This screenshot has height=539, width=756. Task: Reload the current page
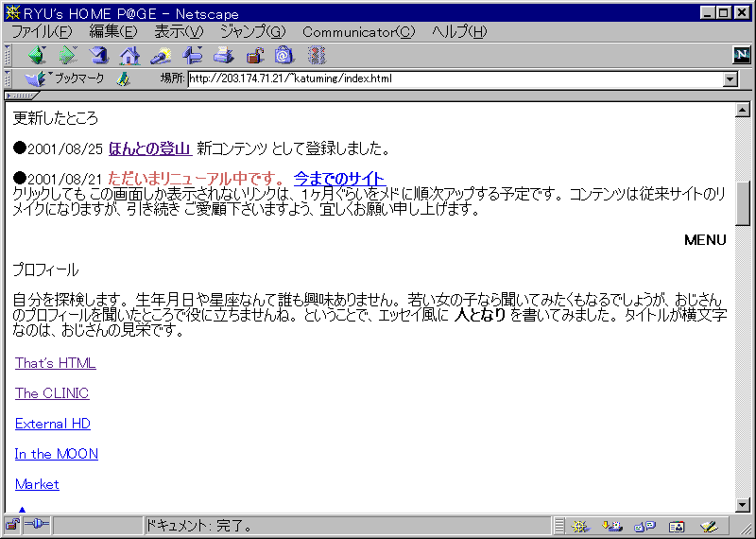click(98, 56)
